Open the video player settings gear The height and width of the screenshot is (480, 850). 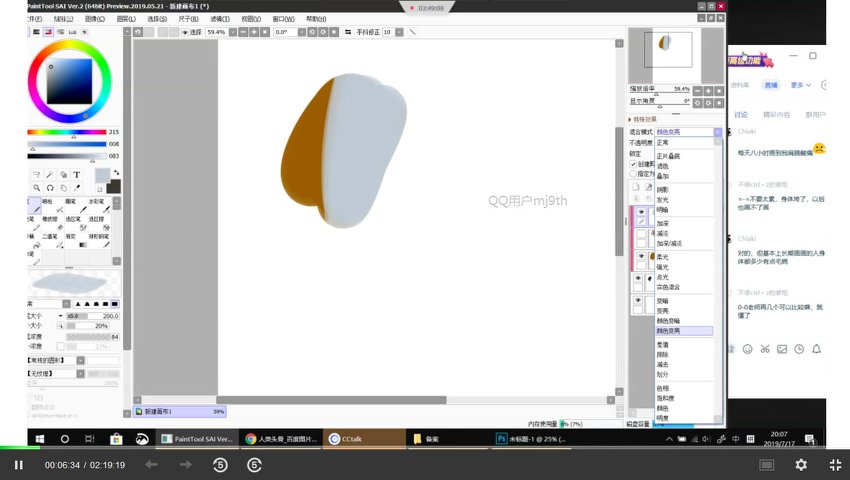pyautogui.click(x=800, y=465)
